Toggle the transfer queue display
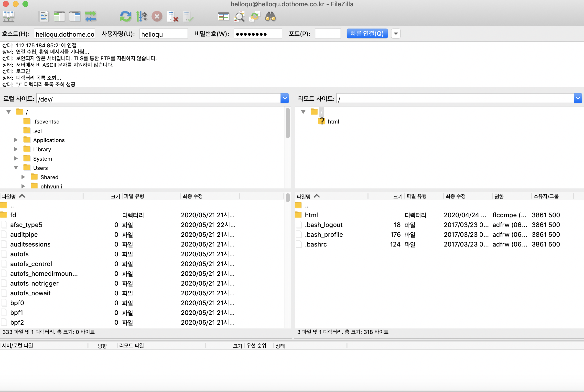The image size is (584, 392). click(x=91, y=17)
